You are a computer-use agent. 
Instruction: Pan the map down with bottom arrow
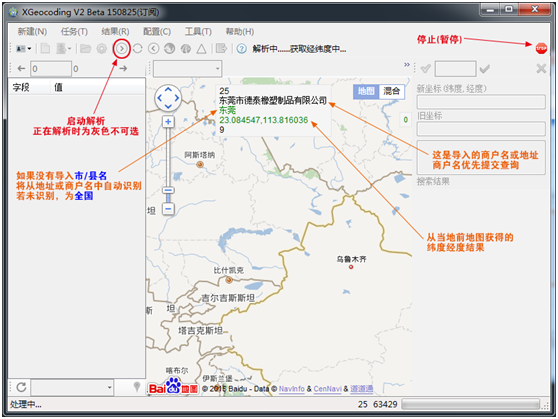coord(168,106)
